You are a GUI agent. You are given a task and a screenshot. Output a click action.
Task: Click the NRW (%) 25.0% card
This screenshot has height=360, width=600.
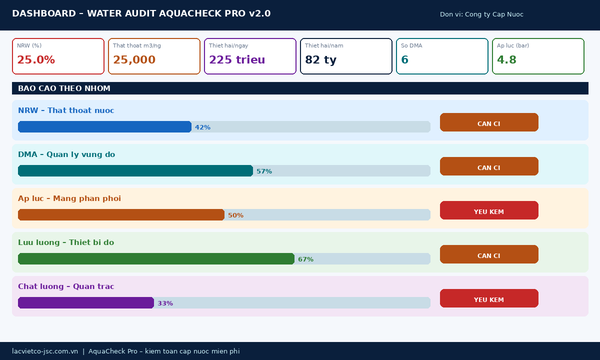(x=58, y=56)
